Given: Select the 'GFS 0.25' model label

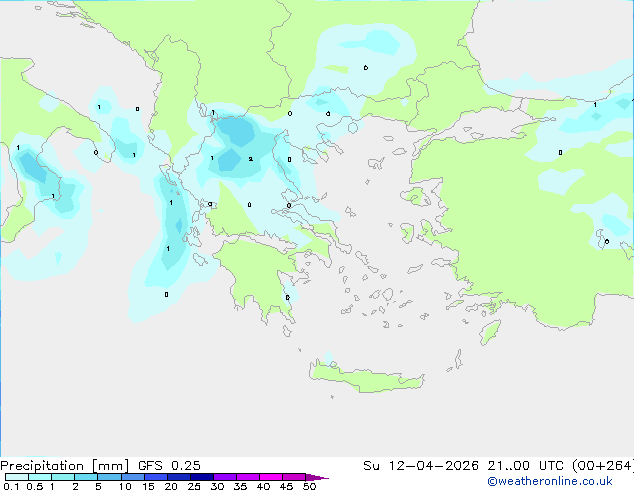Looking at the screenshot, I should click(169, 466).
